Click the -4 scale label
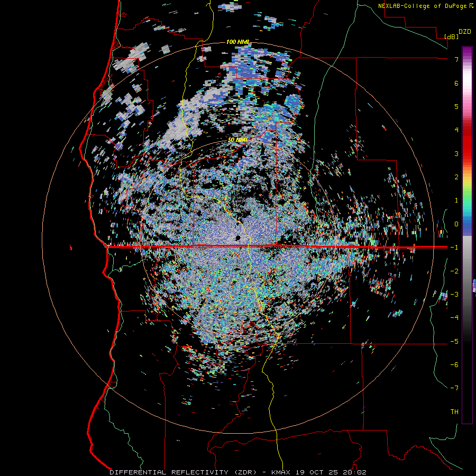This screenshot has width=476, height=476. [x=454, y=317]
